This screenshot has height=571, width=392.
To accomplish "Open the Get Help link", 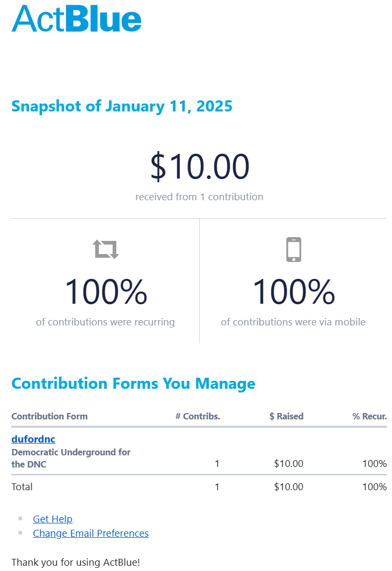I will click(52, 519).
